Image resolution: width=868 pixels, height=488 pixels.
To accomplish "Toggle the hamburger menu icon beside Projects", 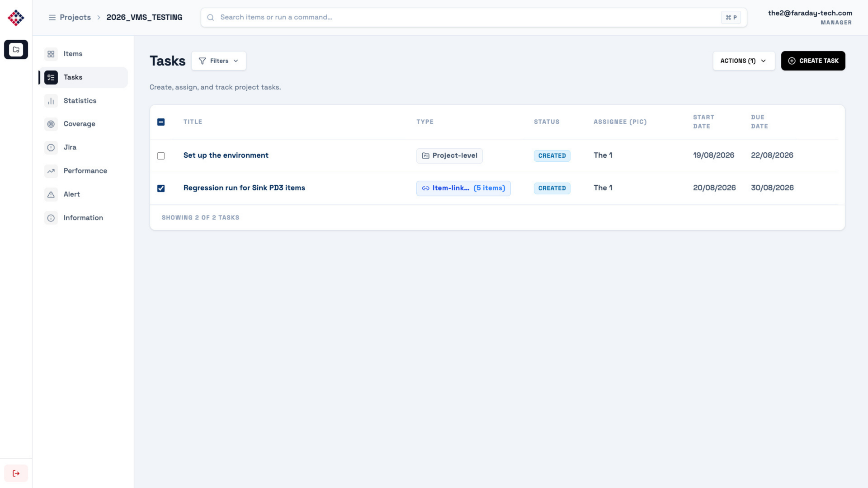I will (x=52, y=17).
